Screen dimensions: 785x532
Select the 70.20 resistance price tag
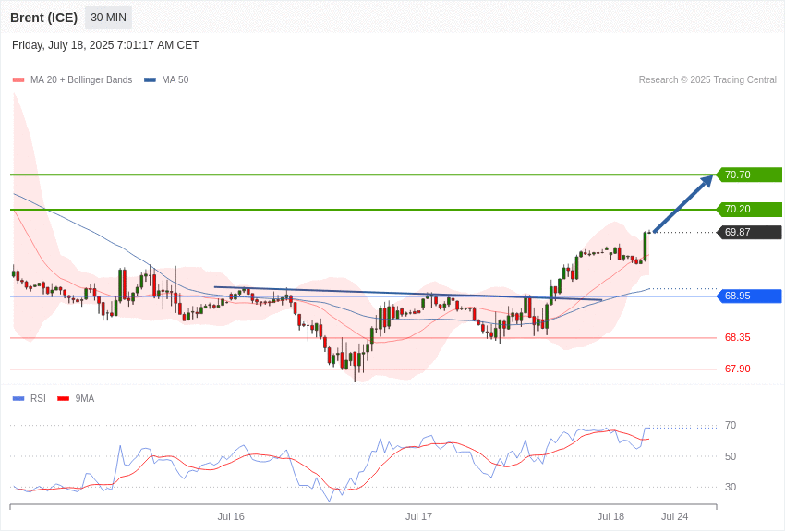pos(750,209)
